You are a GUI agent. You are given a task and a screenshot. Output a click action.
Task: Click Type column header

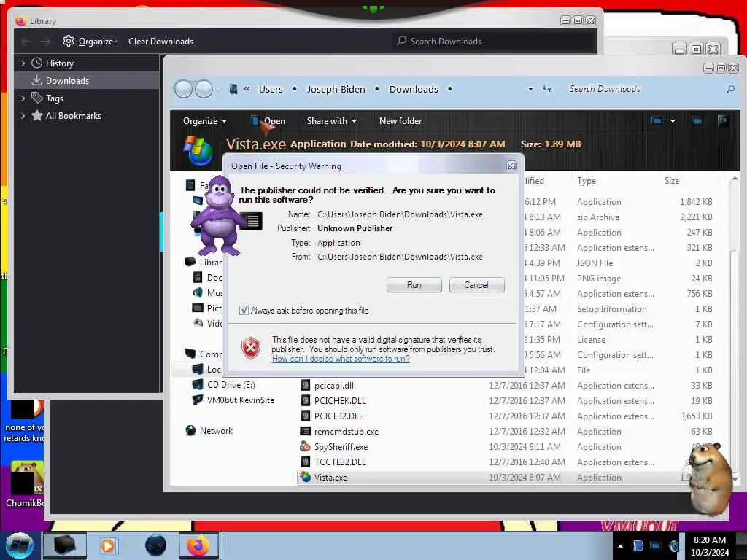pos(587,181)
